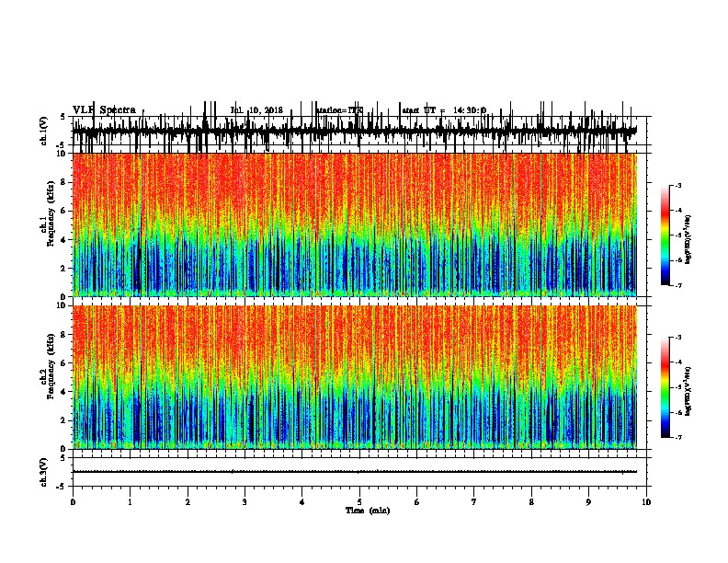Click the ch.3 flat voltage trace
Viewport: 728px width, 563px height.
point(355,472)
